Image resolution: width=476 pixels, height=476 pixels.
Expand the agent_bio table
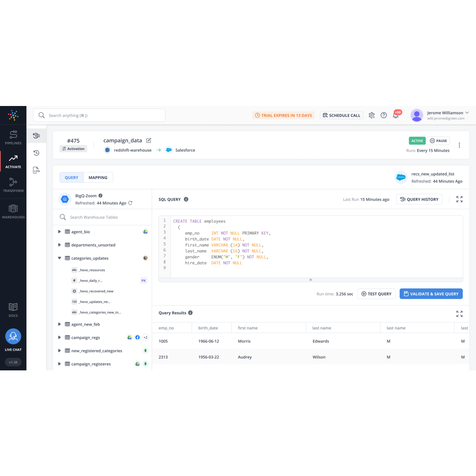click(59, 232)
